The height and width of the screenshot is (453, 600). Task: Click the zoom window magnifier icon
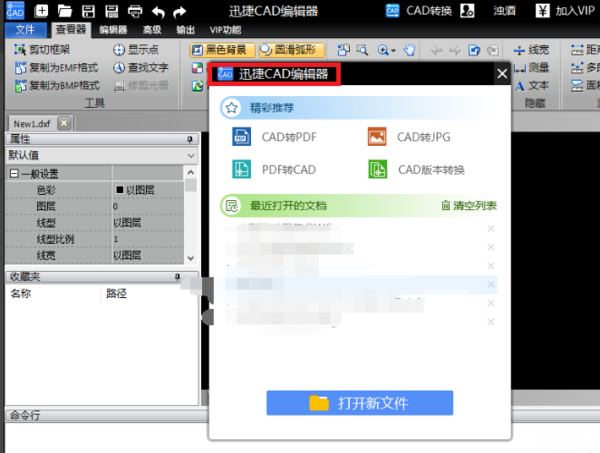coord(362,50)
